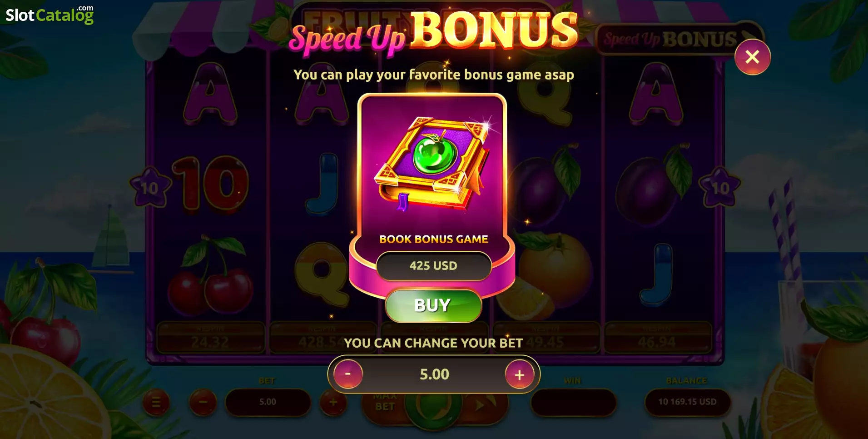Click the bottom bar minus bet icon

coord(203,402)
